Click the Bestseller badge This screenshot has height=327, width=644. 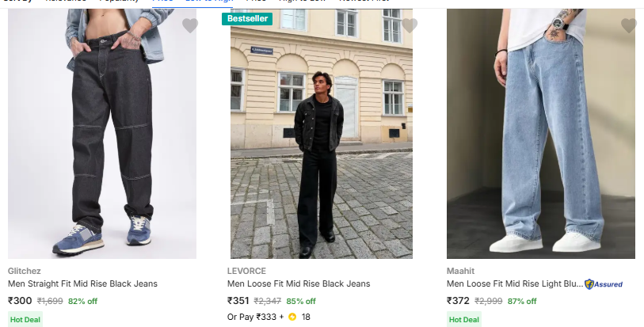(247, 18)
